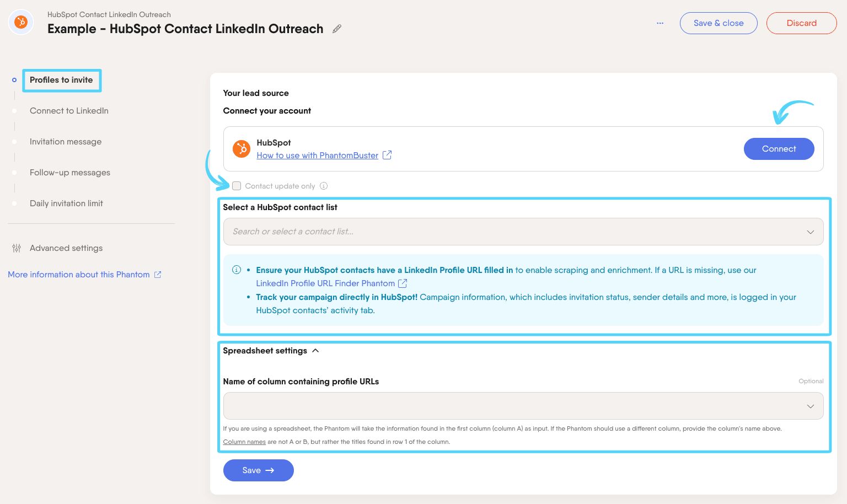Image resolution: width=847 pixels, height=504 pixels.
Task: Edit the Phantom name with the pencil icon
Action: [337, 29]
